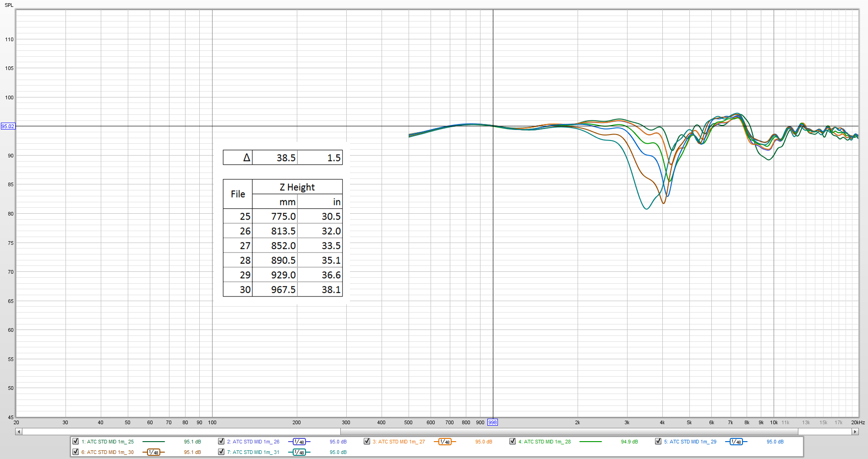Screen dimensions: 868x459
Task: Toggle checkbox for trace 5 1m_29
Action: (x=658, y=441)
